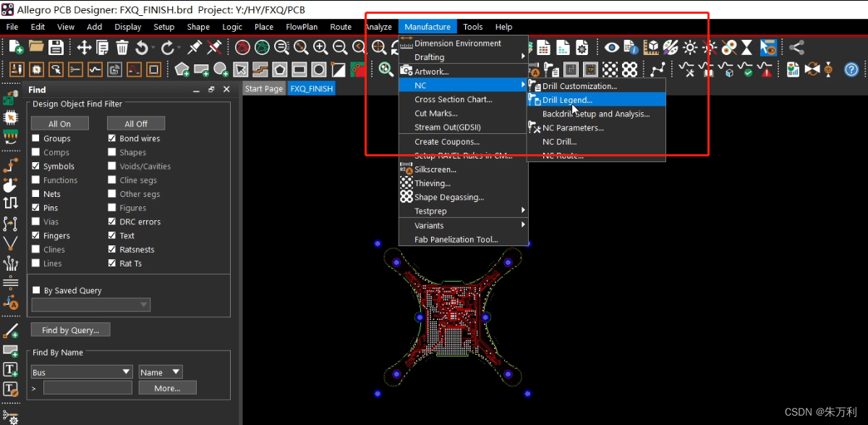Open the Tools menu
868x425 pixels.
coord(473,27)
